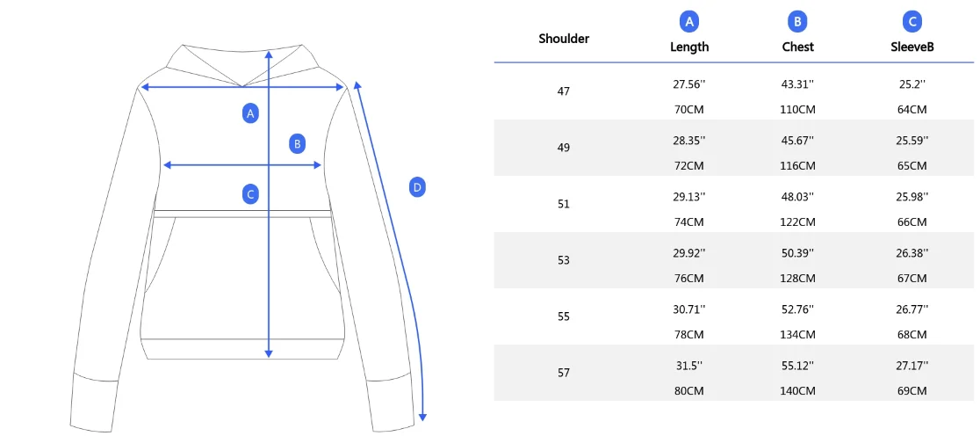Viewport: 980px width, 436px height.
Task: Select the Length column header text
Action: [x=689, y=47]
